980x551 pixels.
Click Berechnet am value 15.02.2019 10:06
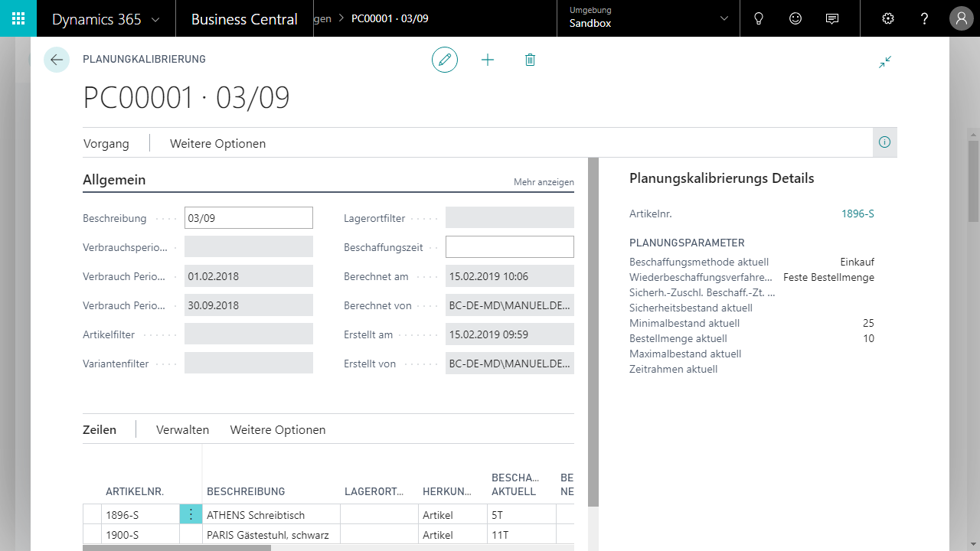click(x=510, y=276)
